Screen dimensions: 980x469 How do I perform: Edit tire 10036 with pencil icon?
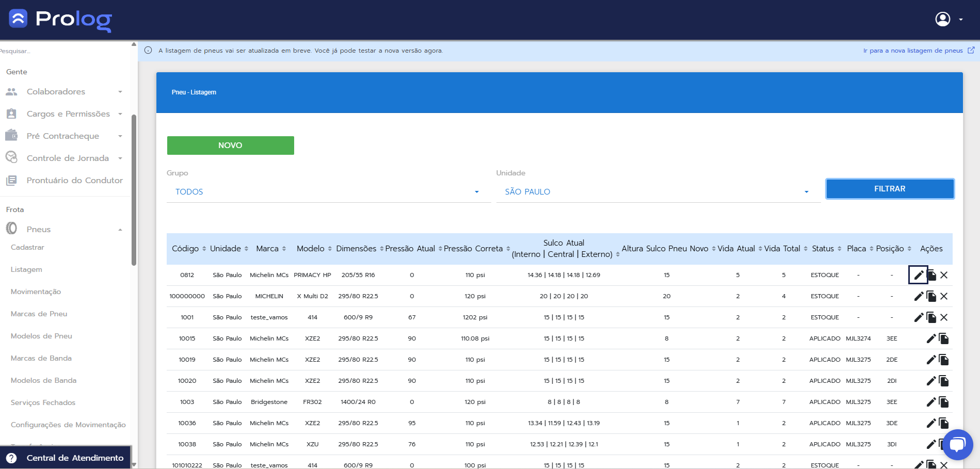[x=931, y=423]
